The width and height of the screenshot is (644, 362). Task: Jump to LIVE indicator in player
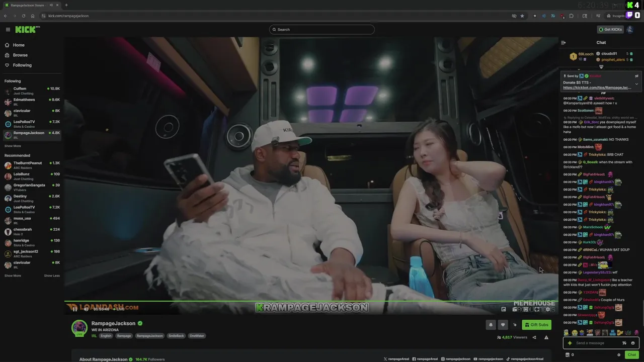119,309
